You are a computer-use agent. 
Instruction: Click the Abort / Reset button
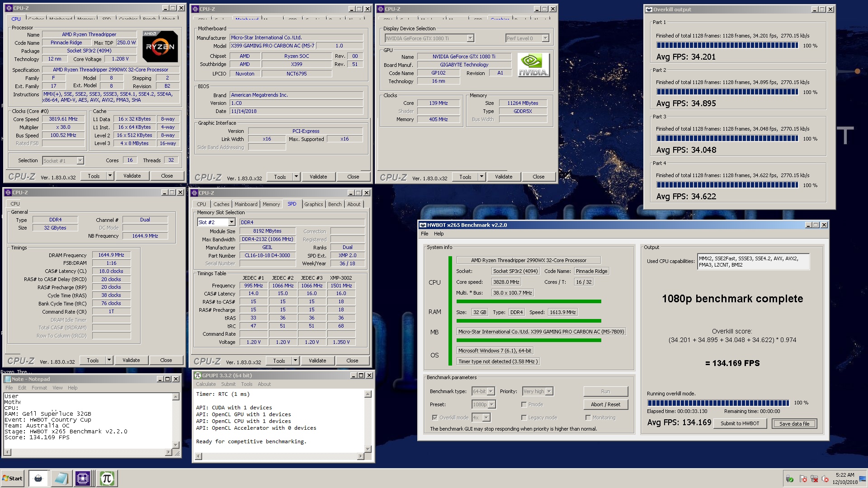(x=605, y=405)
